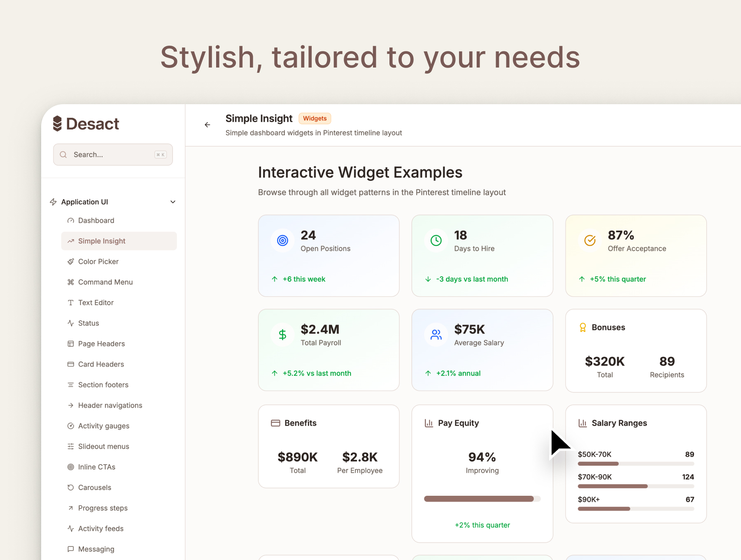The width and height of the screenshot is (741, 560).
Task: Click the back arrow next to Simple Insight
Action: (207, 125)
